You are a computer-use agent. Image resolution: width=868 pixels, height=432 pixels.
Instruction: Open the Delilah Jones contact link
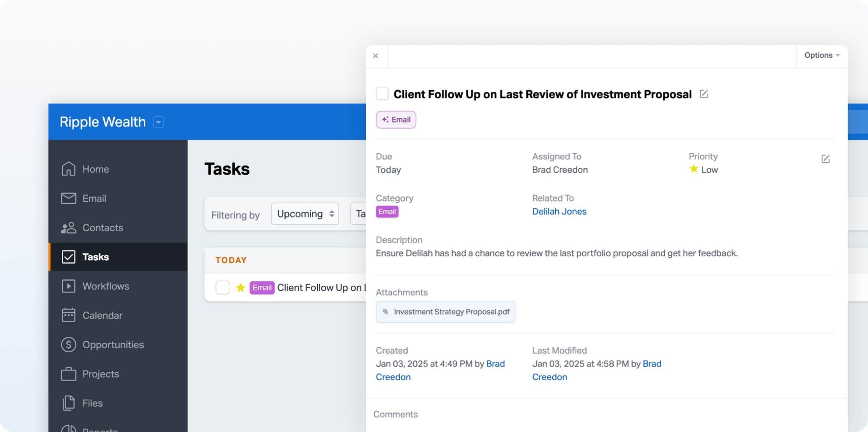[559, 211]
